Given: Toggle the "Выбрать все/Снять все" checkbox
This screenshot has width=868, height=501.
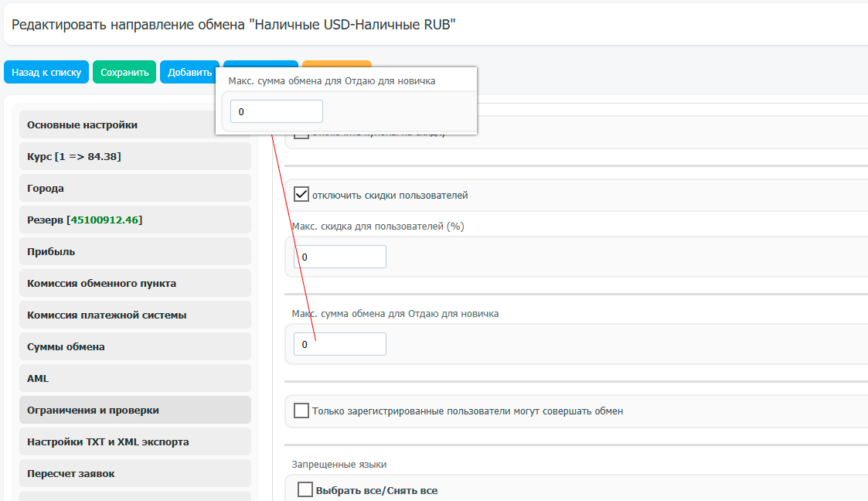Looking at the screenshot, I should [x=305, y=490].
